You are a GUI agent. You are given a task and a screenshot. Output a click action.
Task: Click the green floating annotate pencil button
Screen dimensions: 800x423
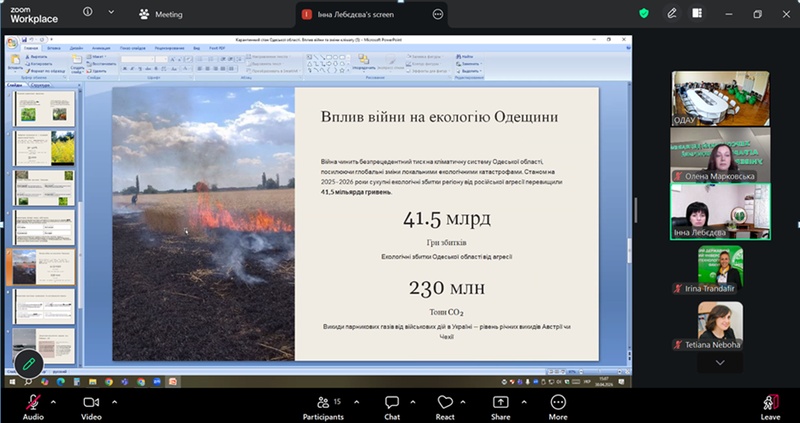29,364
